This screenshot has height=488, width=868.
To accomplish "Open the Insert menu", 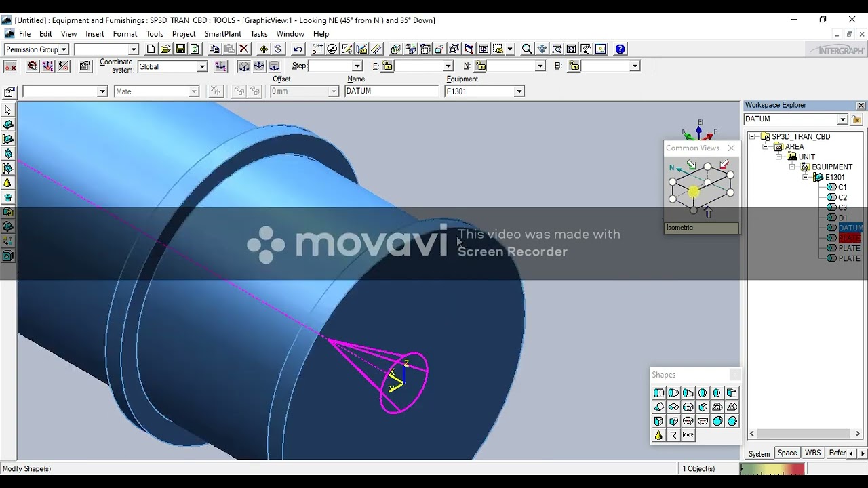I will tap(95, 34).
